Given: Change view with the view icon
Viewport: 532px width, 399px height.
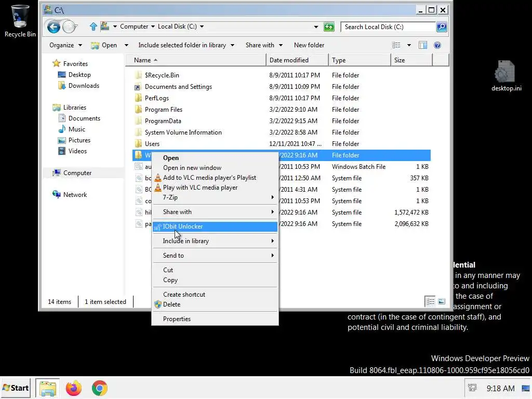Looking at the screenshot, I should (396, 45).
